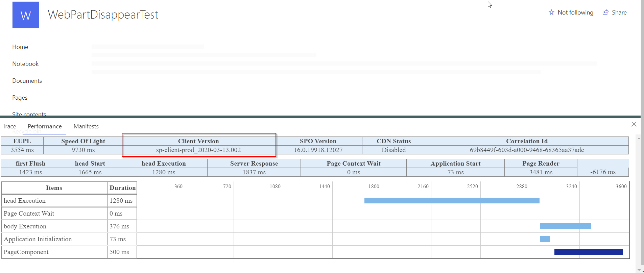The width and height of the screenshot is (644, 273).
Task: Select client version sp-client-prod_2020-03-13.002
Action: point(198,150)
